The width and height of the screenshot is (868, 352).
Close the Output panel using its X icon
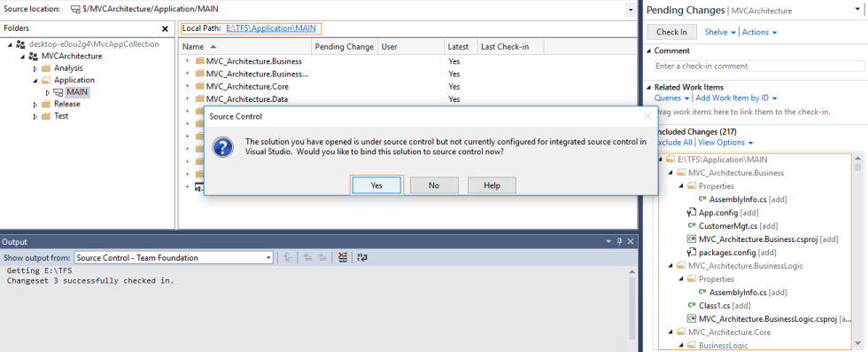631,242
